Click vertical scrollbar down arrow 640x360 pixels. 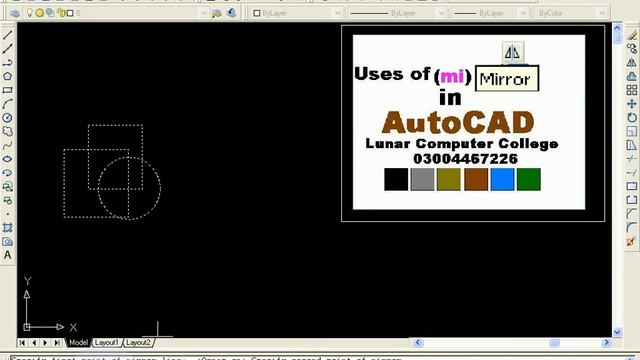[x=617, y=332]
